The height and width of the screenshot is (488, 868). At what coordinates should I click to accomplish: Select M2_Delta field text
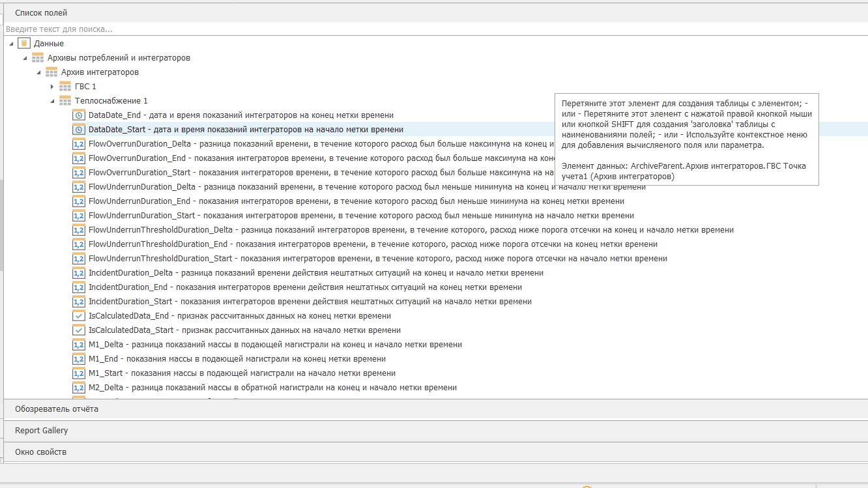273,387
